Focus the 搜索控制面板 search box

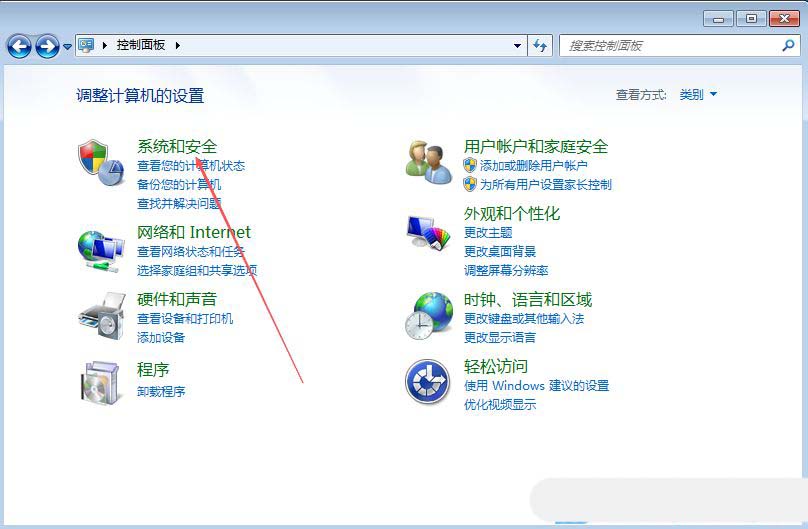[679, 46]
